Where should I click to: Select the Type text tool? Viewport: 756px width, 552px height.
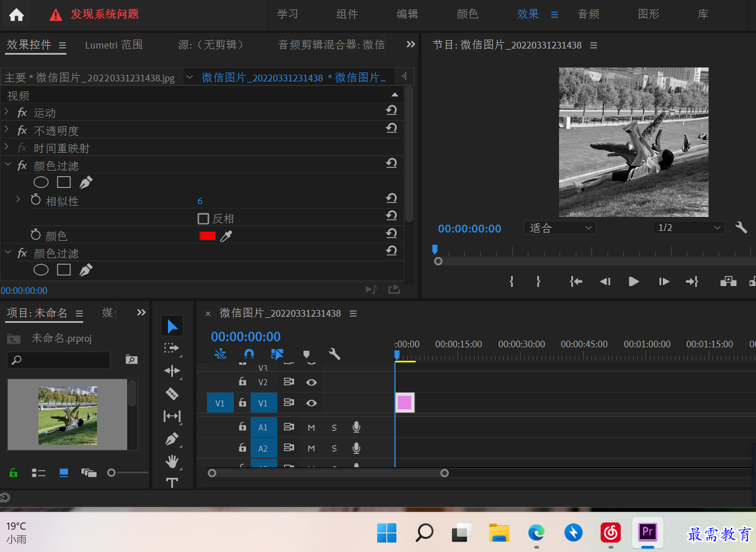(x=172, y=482)
